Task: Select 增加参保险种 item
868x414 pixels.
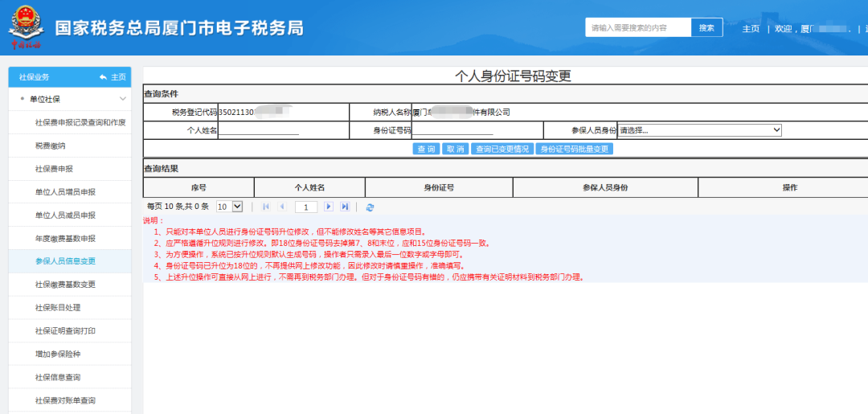Action: click(x=58, y=355)
